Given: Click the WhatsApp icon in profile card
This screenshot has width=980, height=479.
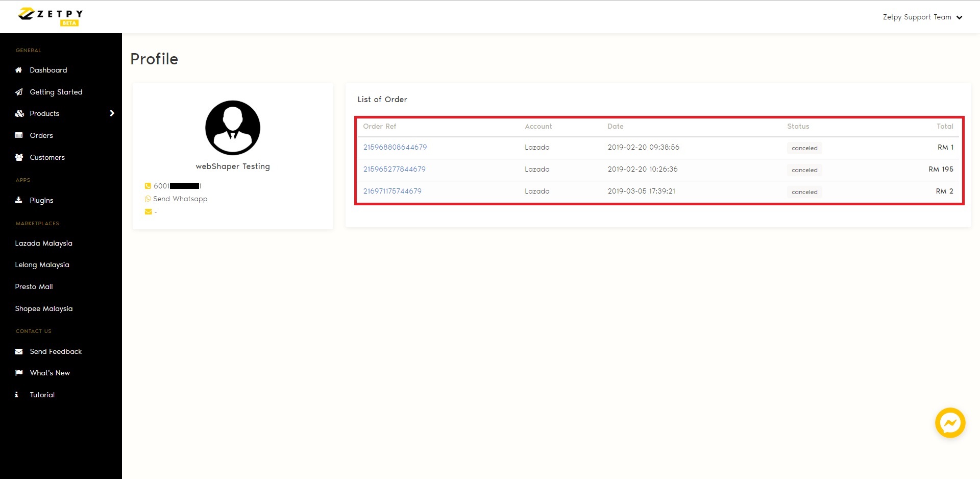Looking at the screenshot, I should tap(148, 199).
